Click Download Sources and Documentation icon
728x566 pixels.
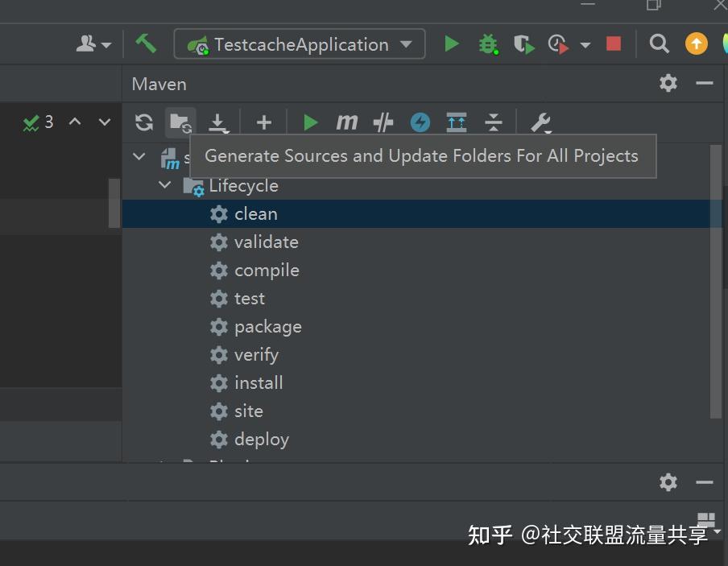[x=217, y=122]
